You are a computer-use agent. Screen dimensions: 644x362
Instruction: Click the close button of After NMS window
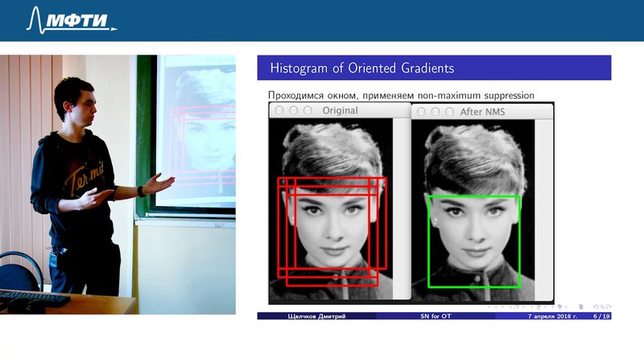421,112
